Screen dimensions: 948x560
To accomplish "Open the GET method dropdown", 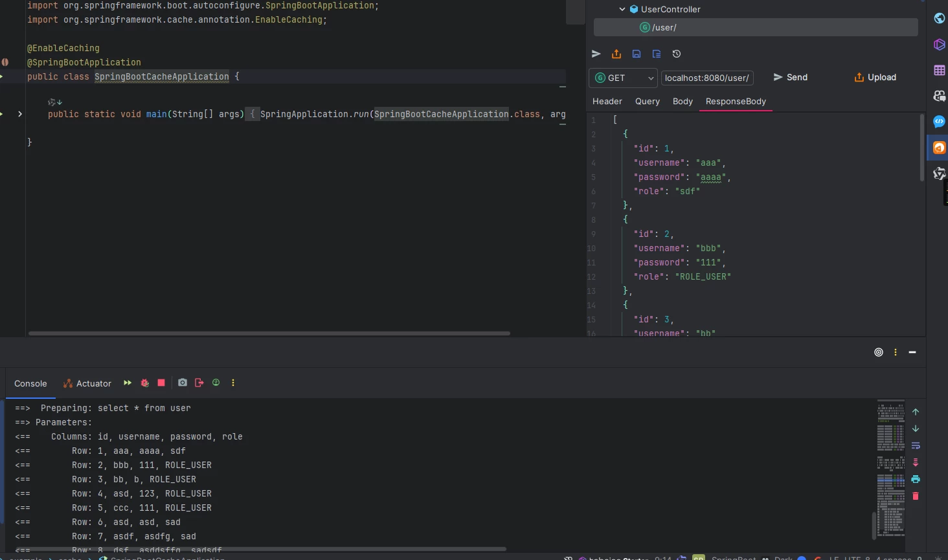I will [623, 78].
